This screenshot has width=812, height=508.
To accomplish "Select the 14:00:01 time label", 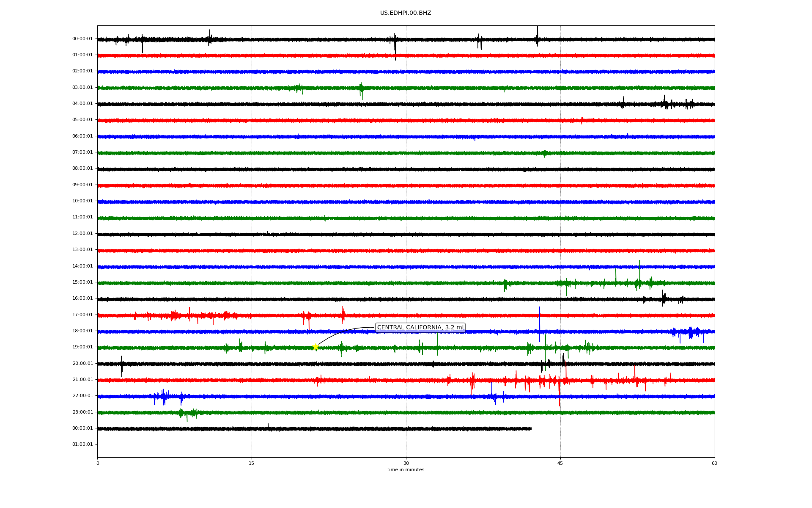I will (82, 266).
